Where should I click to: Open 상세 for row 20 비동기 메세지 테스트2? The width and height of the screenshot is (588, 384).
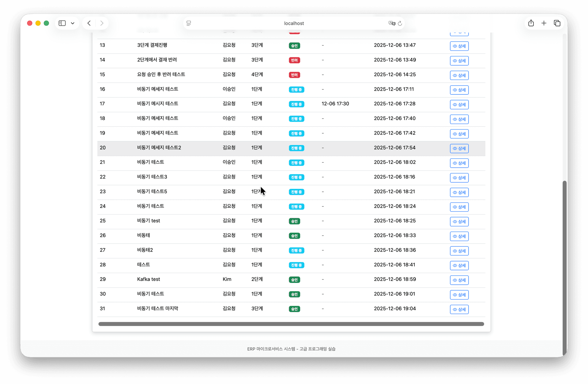coord(459,148)
